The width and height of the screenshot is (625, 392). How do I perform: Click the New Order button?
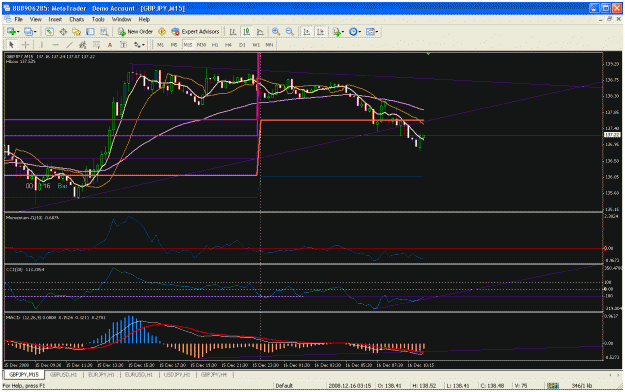(135, 32)
